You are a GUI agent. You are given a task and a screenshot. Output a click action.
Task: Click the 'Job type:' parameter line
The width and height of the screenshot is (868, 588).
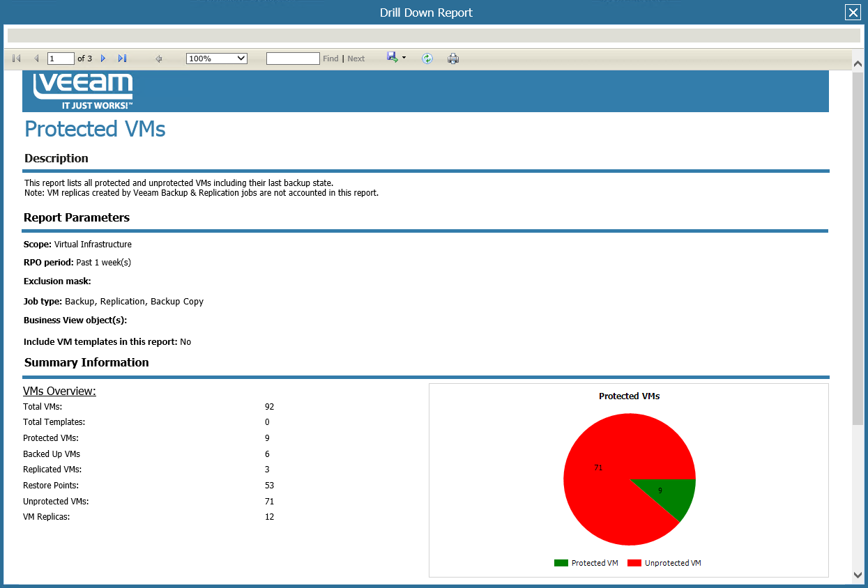tap(114, 302)
